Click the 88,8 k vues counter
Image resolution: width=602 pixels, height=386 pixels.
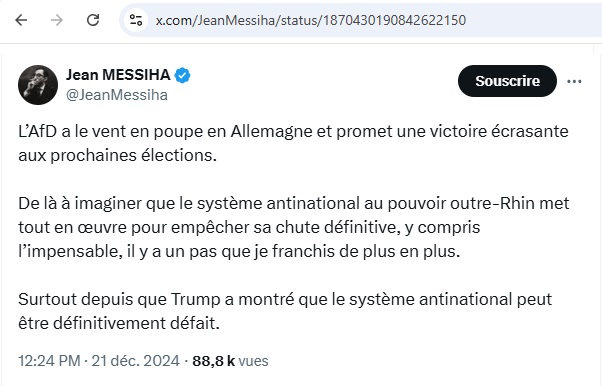230,361
